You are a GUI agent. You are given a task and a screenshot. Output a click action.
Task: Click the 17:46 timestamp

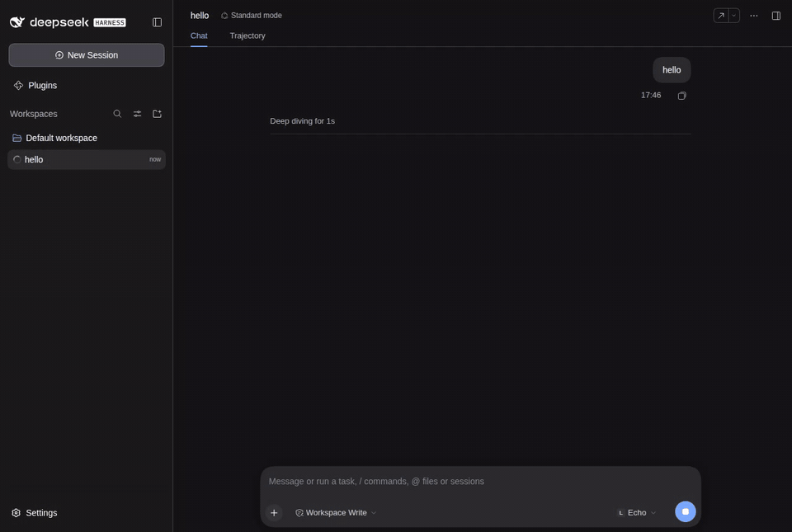point(651,95)
